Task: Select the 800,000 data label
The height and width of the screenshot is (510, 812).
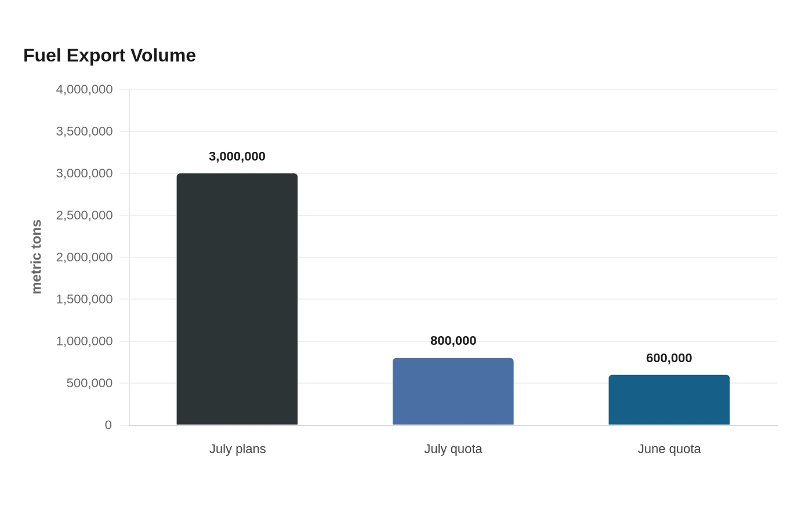Action: 453,341
